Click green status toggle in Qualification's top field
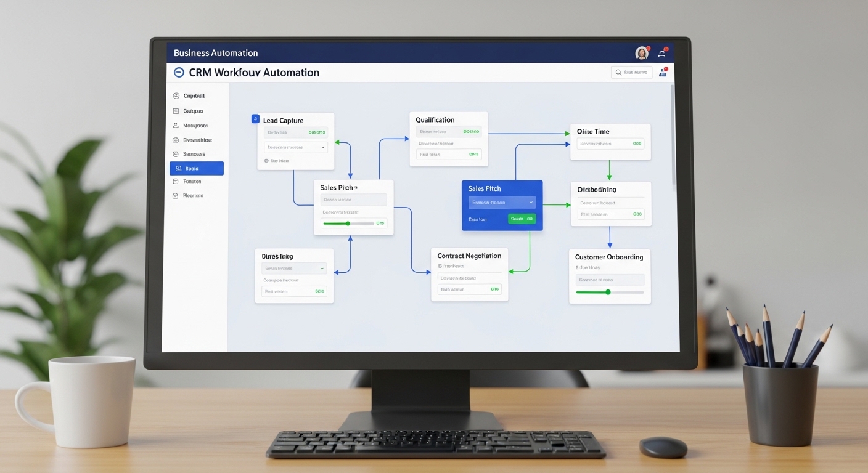This screenshot has height=473, width=868. [471, 131]
